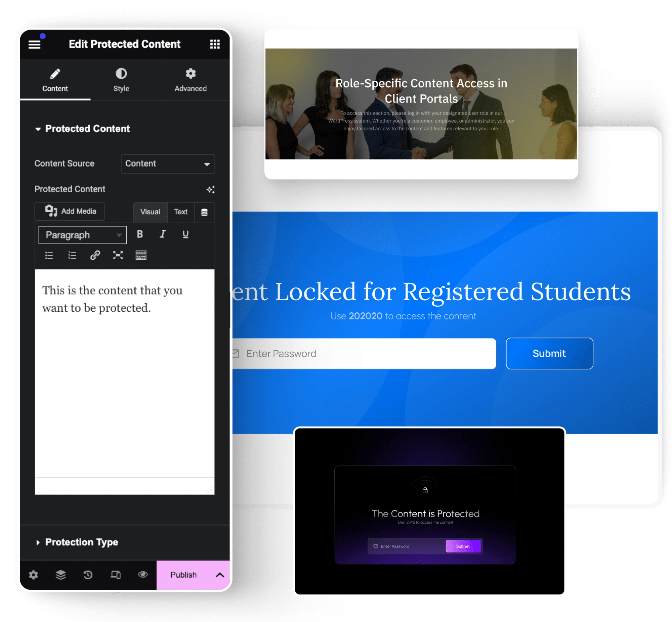Select Paragraph style from dropdown
Image resolution: width=672 pixels, height=622 pixels.
point(81,234)
